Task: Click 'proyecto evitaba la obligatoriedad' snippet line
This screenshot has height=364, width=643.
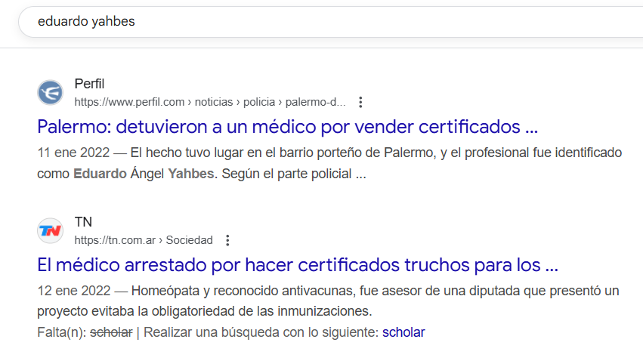Action: point(204,311)
